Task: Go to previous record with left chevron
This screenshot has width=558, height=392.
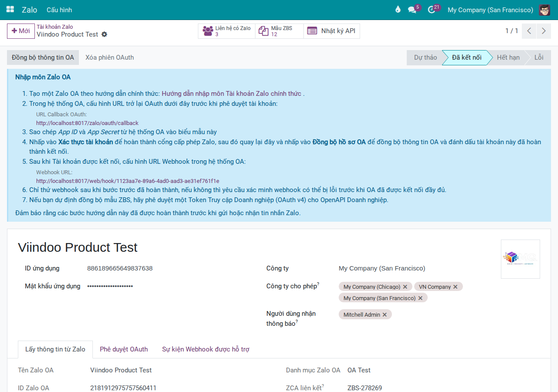Action: (x=529, y=31)
